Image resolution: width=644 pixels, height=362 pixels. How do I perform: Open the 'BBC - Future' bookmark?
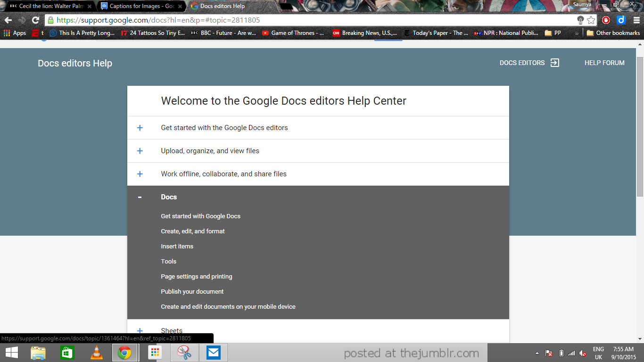point(223,33)
